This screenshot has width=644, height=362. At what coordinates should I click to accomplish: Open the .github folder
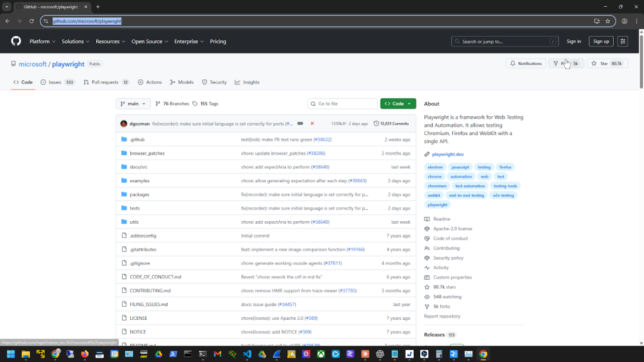(x=137, y=140)
